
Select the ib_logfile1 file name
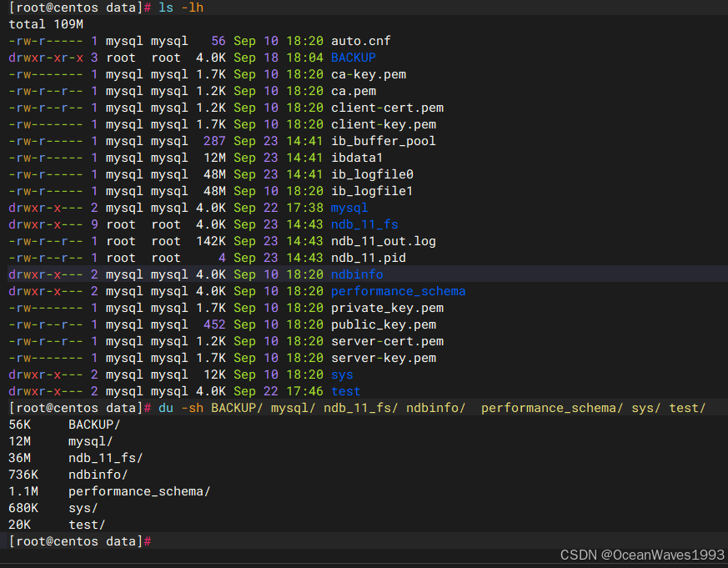(x=372, y=191)
